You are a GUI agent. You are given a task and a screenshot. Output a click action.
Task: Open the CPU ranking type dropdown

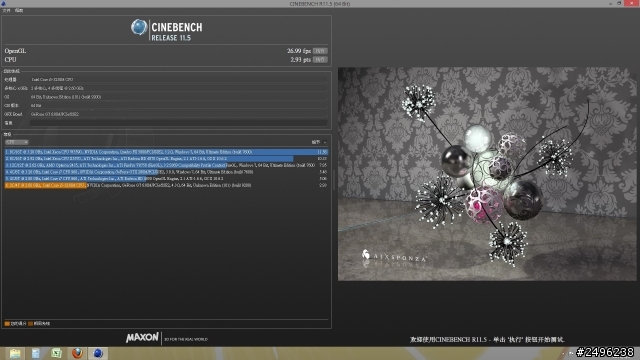coord(16,142)
